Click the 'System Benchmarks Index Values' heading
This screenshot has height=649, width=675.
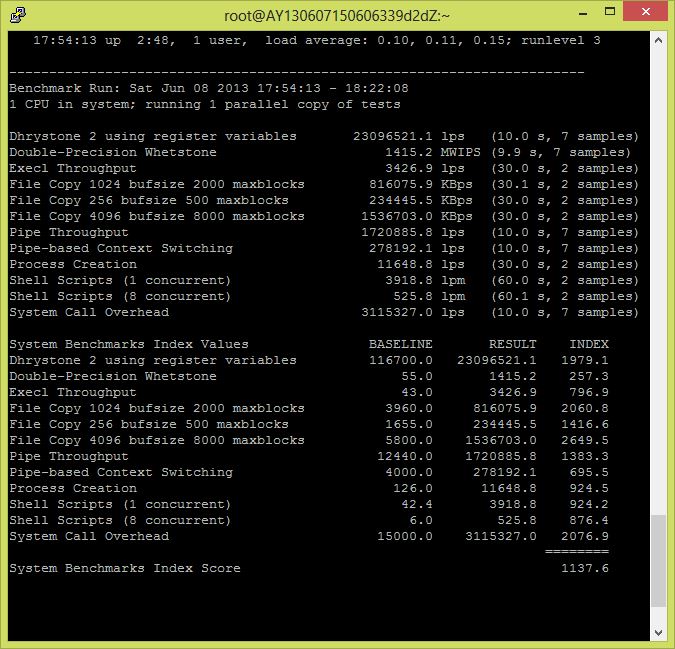pos(129,344)
